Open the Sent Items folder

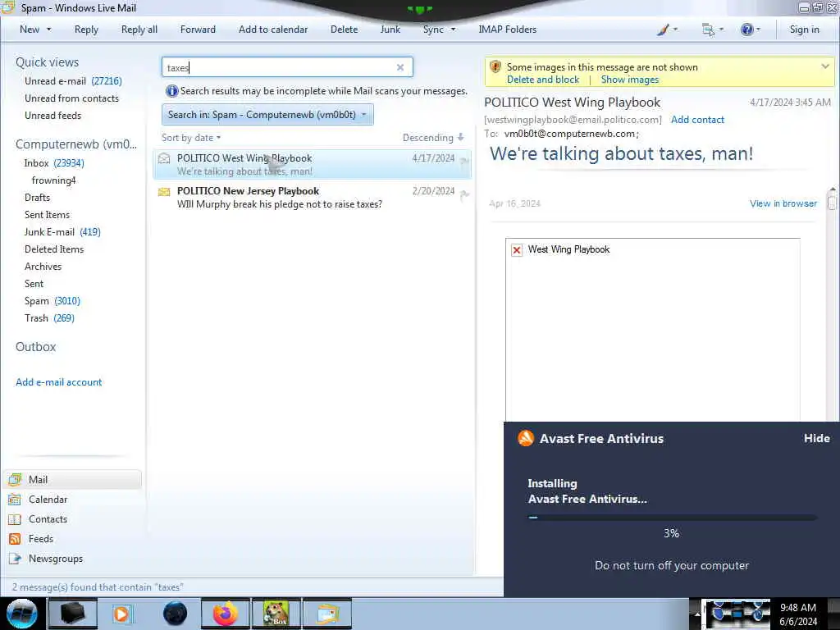click(47, 214)
